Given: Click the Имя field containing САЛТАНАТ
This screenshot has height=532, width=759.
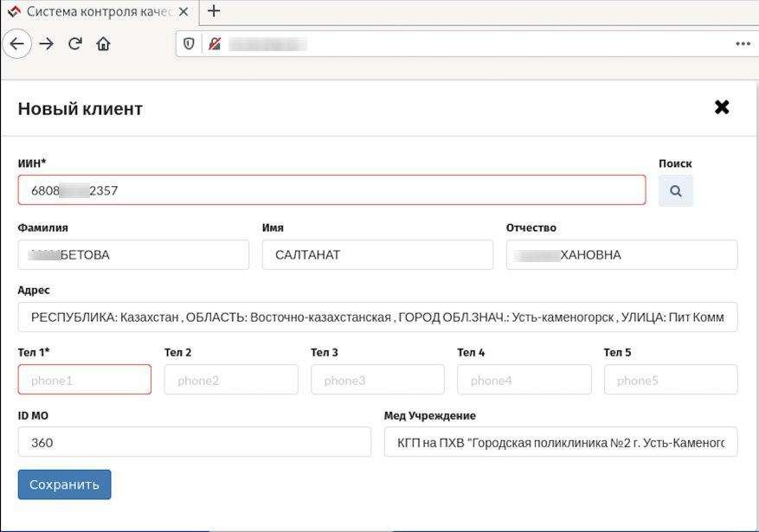Looking at the screenshot, I should tap(377, 254).
